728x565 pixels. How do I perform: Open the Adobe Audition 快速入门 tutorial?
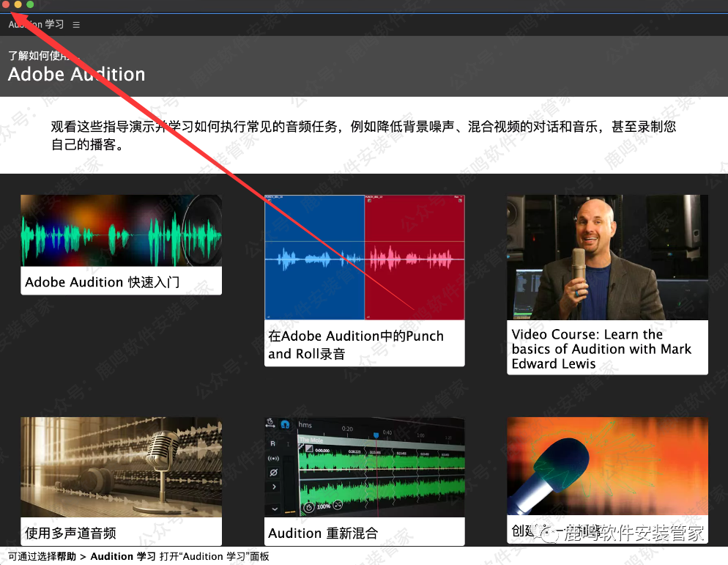pos(120,245)
